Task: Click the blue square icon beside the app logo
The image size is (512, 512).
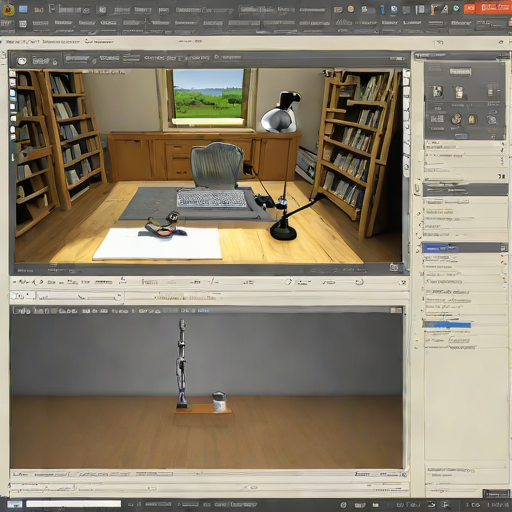Action: pyautogui.click(x=23, y=9)
